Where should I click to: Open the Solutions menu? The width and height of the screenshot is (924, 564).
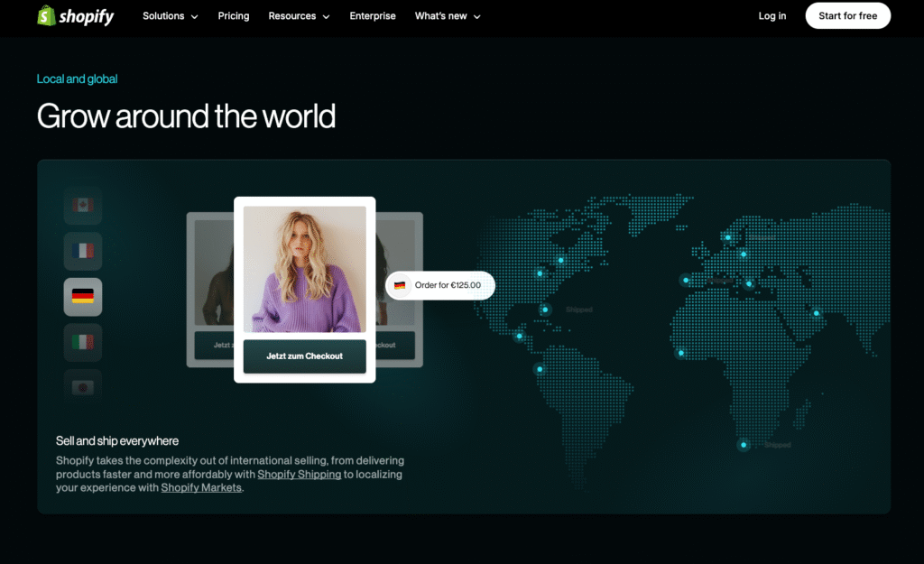click(170, 16)
